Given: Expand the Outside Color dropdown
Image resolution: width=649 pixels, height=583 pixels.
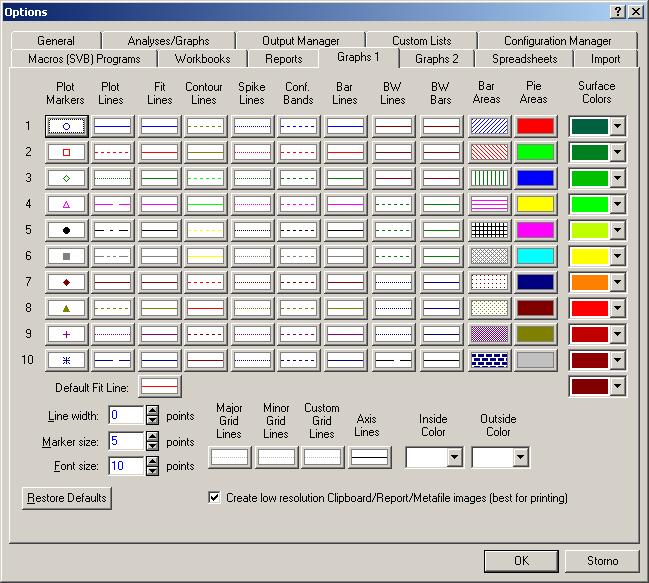Looking at the screenshot, I should pyautogui.click(x=520, y=457).
